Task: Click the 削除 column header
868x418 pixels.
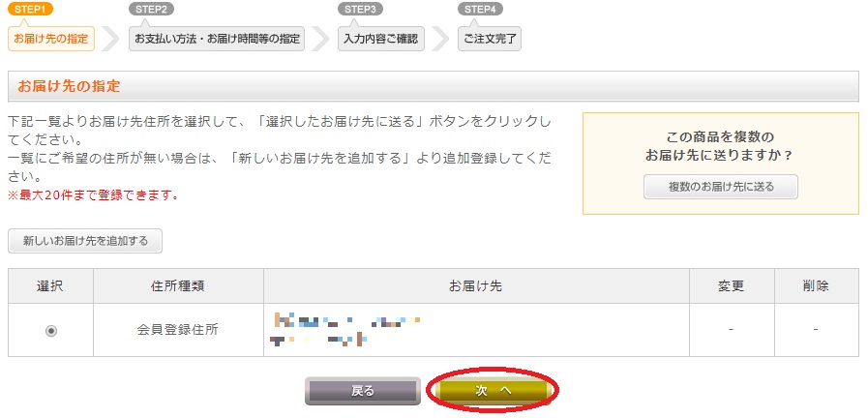Action: 817,286
